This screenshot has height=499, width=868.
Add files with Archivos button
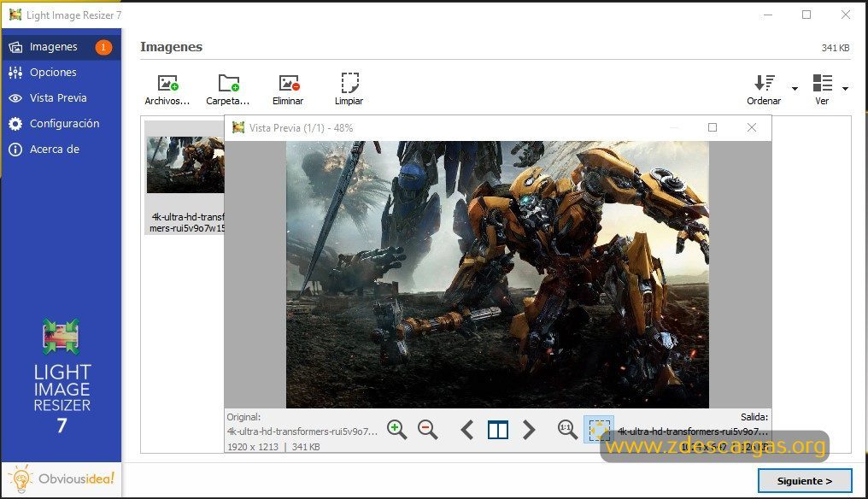[167, 89]
